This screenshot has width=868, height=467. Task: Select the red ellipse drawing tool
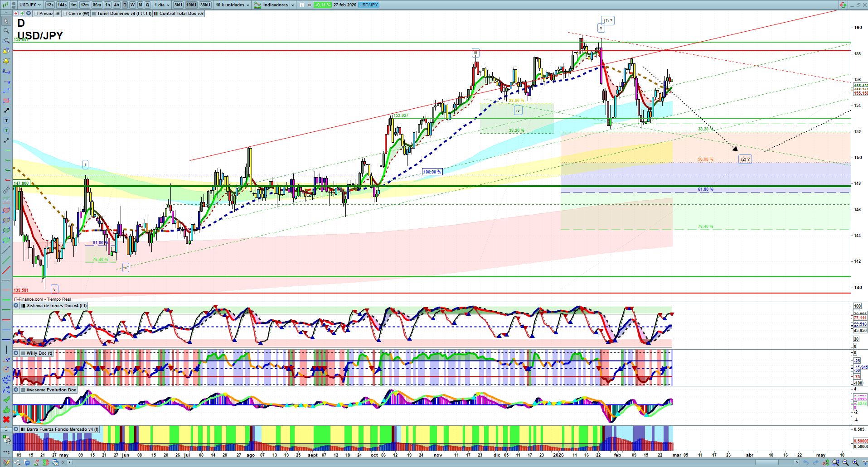click(6, 210)
